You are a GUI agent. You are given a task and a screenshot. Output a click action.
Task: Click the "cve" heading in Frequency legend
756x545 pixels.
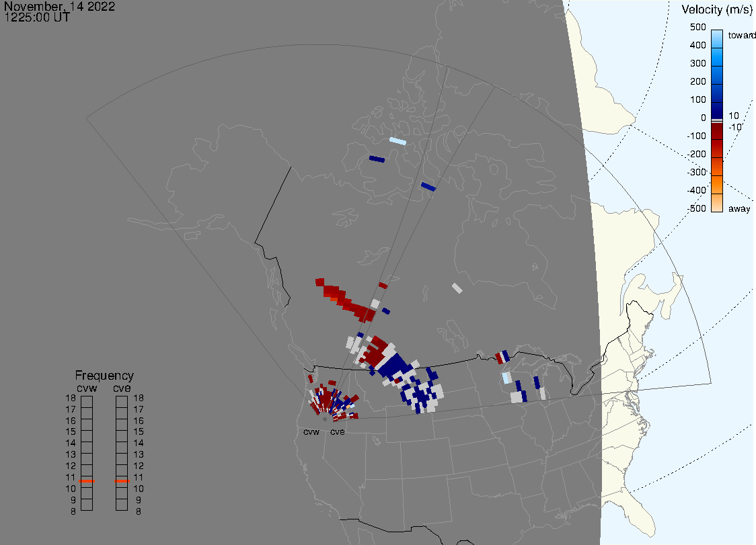pos(122,388)
